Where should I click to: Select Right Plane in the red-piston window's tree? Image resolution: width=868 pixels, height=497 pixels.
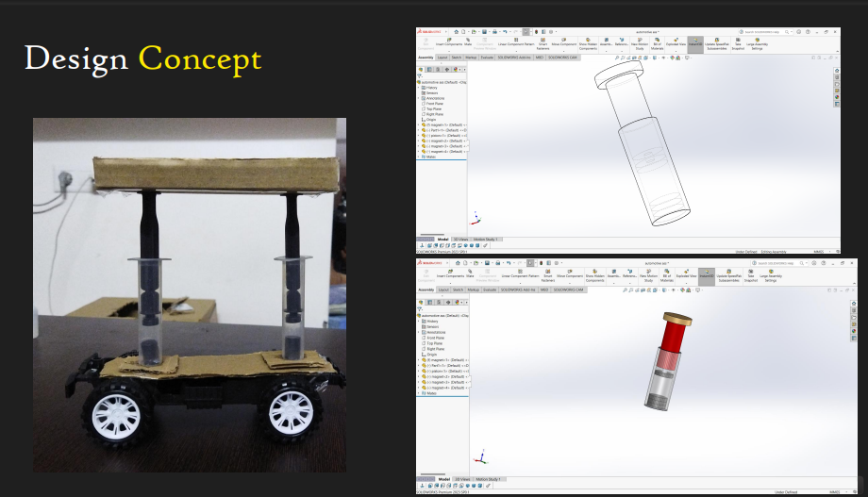(x=434, y=349)
